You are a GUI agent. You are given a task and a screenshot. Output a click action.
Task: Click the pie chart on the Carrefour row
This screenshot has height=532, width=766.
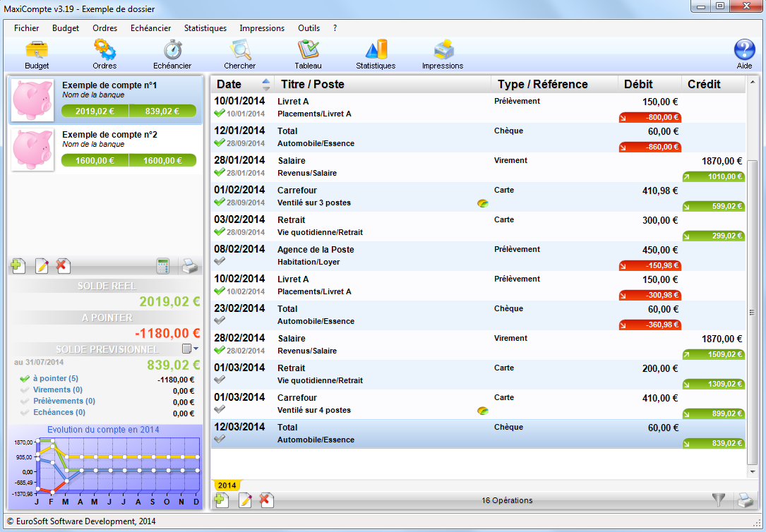pos(483,202)
